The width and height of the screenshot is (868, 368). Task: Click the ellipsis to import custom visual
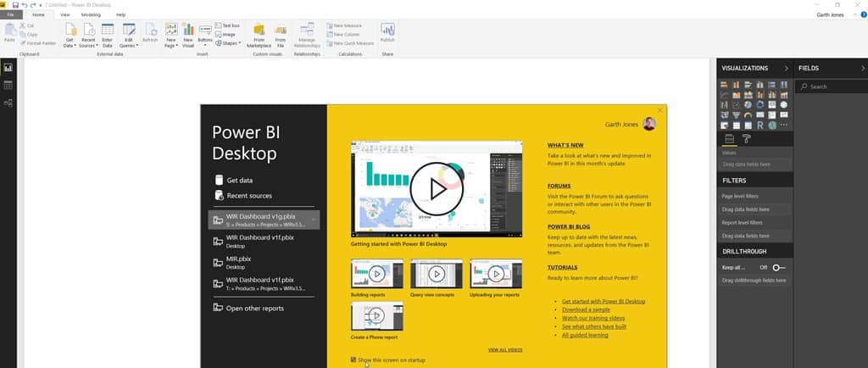click(x=783, y=125)
